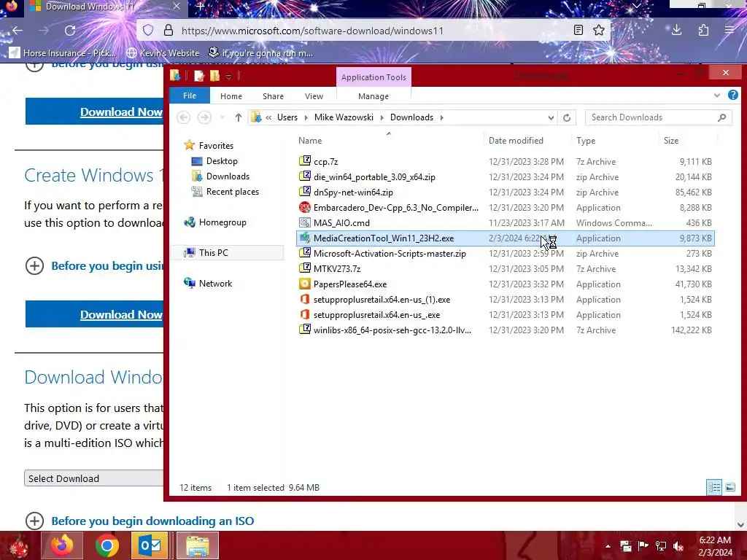Viewport: 747px width, 560px height.
Task: Select PapersPlease64.exe file
Action: [506, 284]
